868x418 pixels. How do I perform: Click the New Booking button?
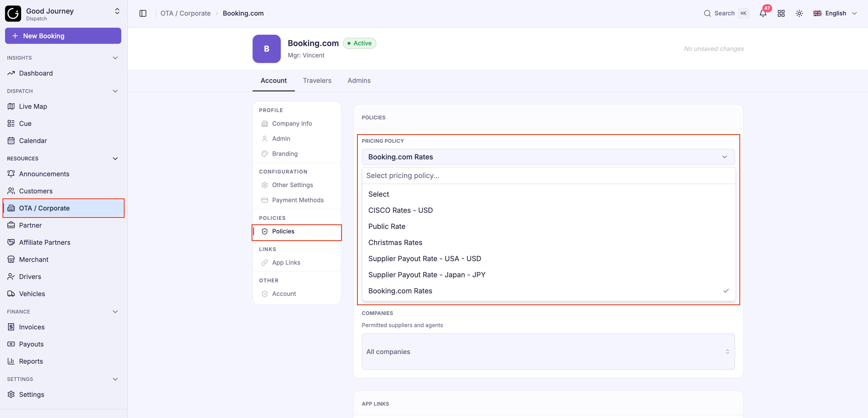[63, 36]
